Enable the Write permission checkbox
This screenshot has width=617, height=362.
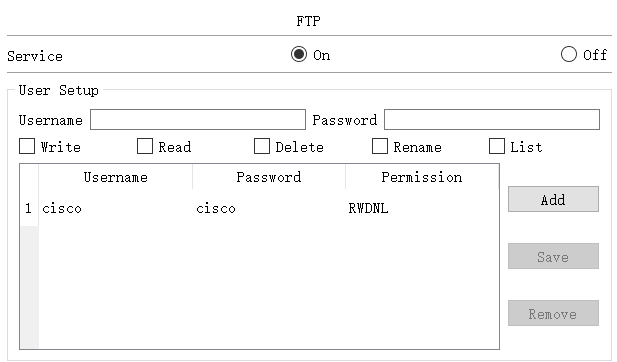(x=27, y=146)
